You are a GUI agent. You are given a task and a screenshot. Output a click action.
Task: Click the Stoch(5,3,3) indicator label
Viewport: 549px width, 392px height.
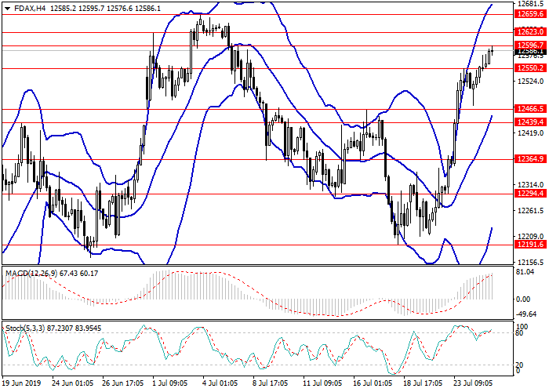click(27, 325)
